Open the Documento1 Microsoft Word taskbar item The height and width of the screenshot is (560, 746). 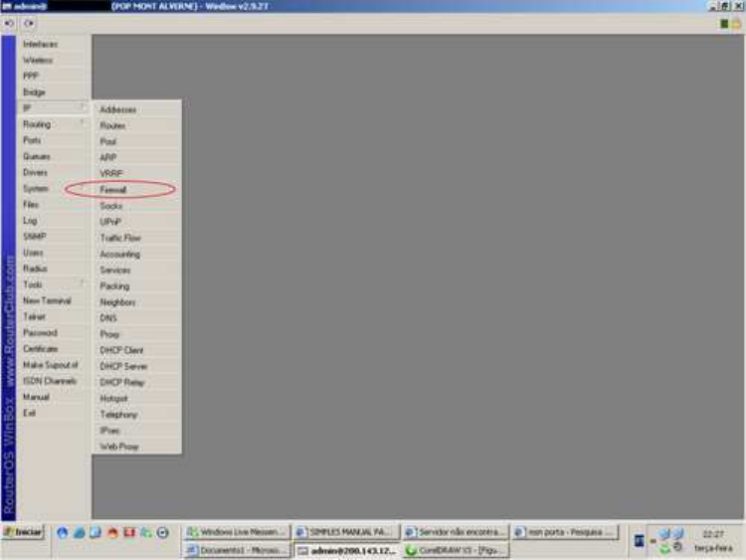238,550
